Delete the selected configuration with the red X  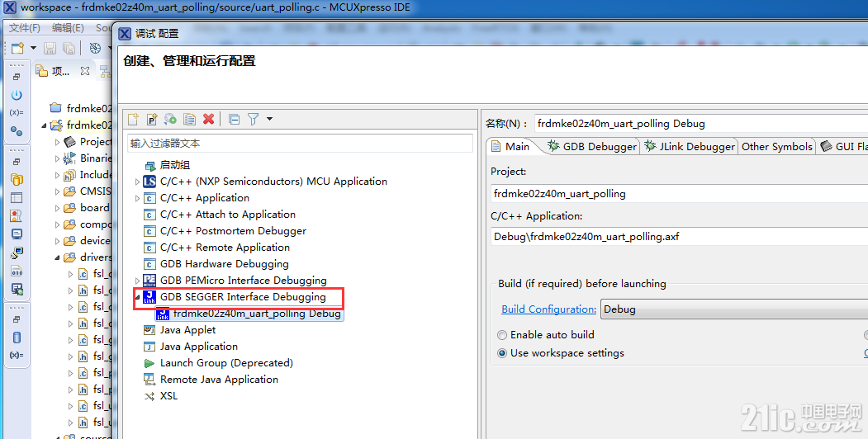point(208,119)
